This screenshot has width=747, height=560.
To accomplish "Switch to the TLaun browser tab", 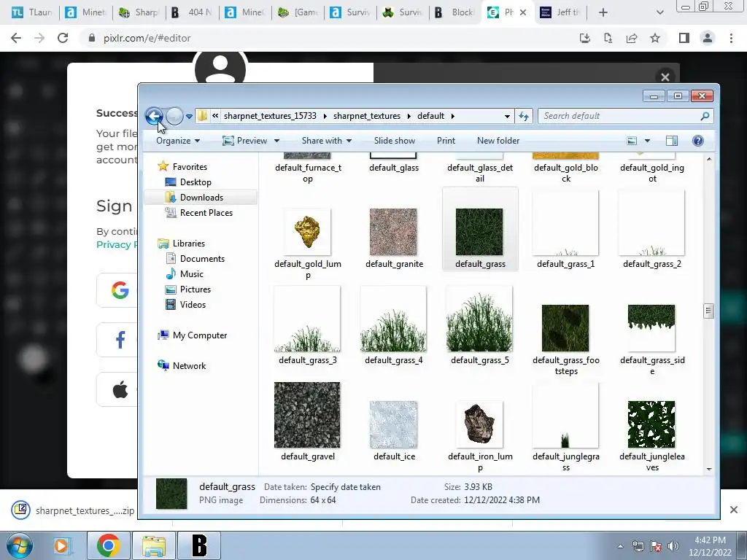I will [31, 12].
